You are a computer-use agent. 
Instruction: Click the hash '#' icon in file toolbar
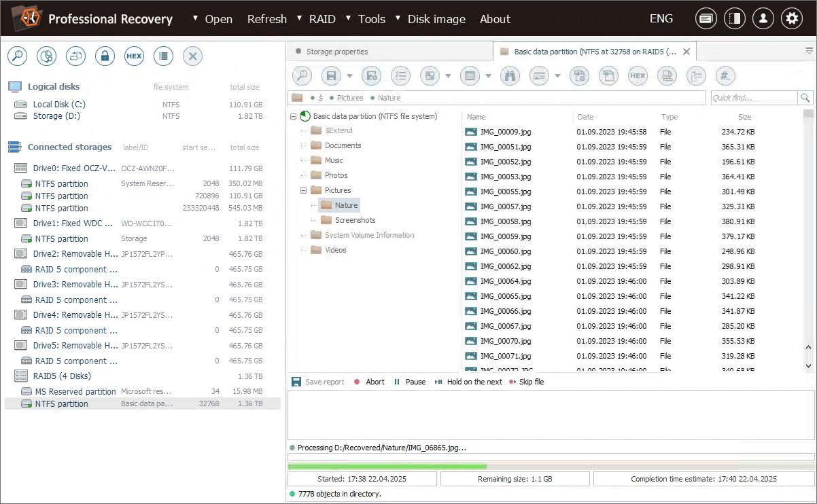pos(725,76)
